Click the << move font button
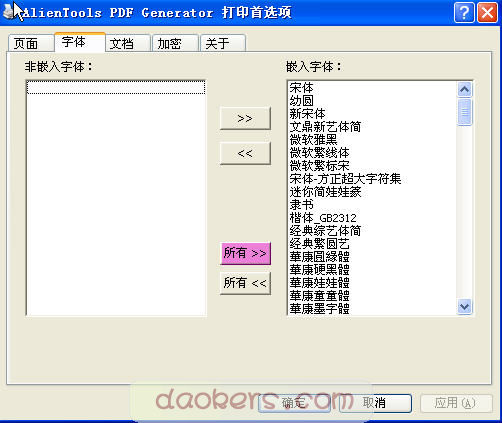 pos(245,153)
